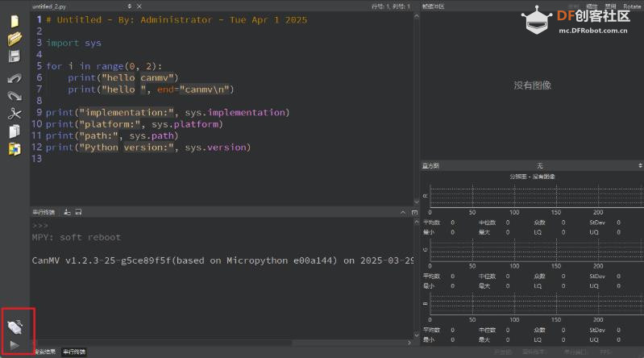The width and height of the screenshot is (644, 358).
Task: Open a file with the folder icon
Action: [14, 39]
